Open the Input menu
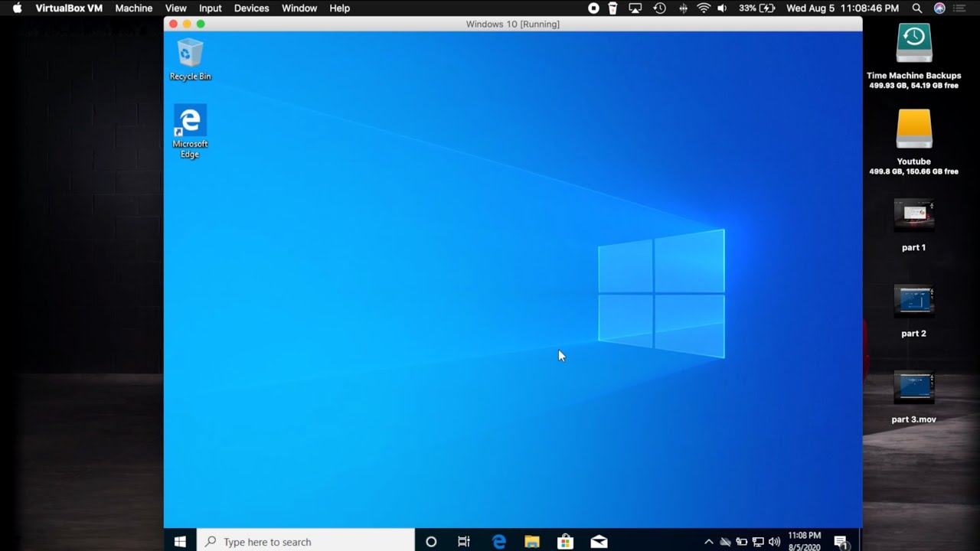 click(210, 8)
